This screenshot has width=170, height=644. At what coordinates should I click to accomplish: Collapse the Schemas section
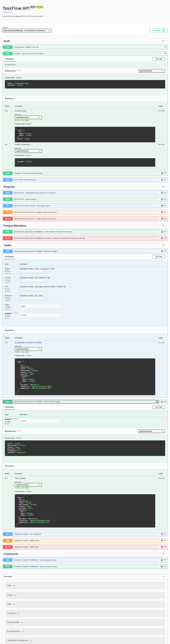164,576
